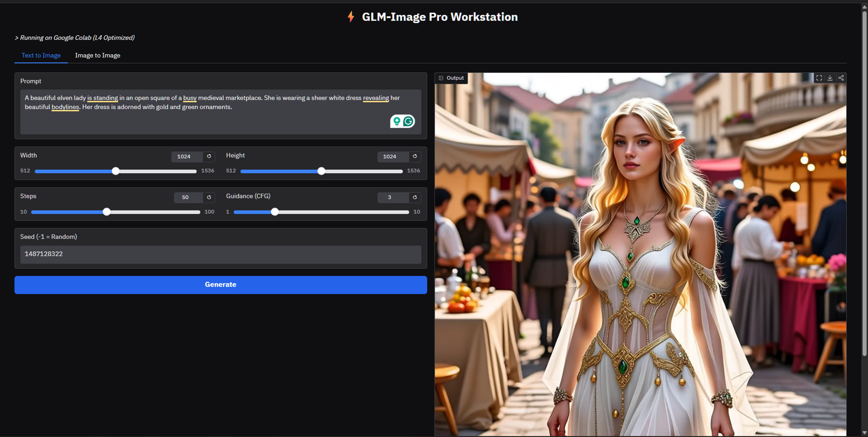Adjust the Height slider handle
The image size is (868, 437).
[x=321, y=171]
